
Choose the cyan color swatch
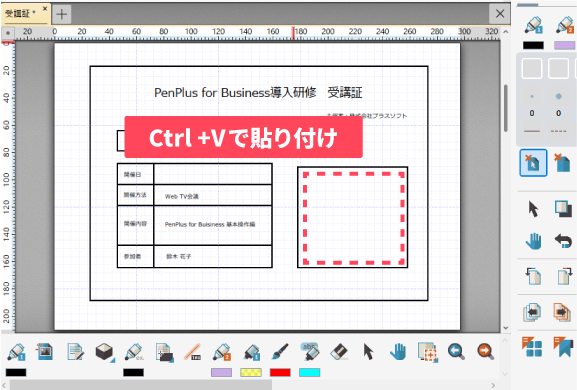pos(309,372)
